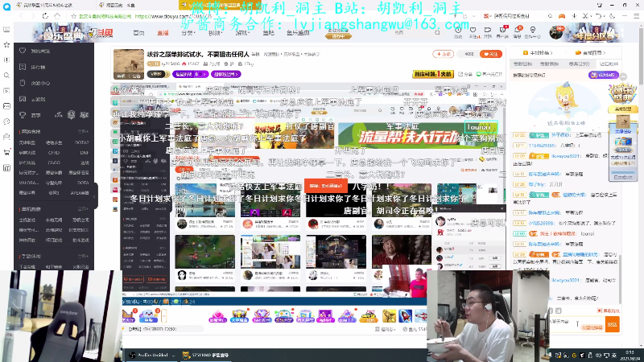The width and height of the screenshot is (644, 362).
Task: Open the browser hamburger menu icon
Action: click(x=636, y=16)
